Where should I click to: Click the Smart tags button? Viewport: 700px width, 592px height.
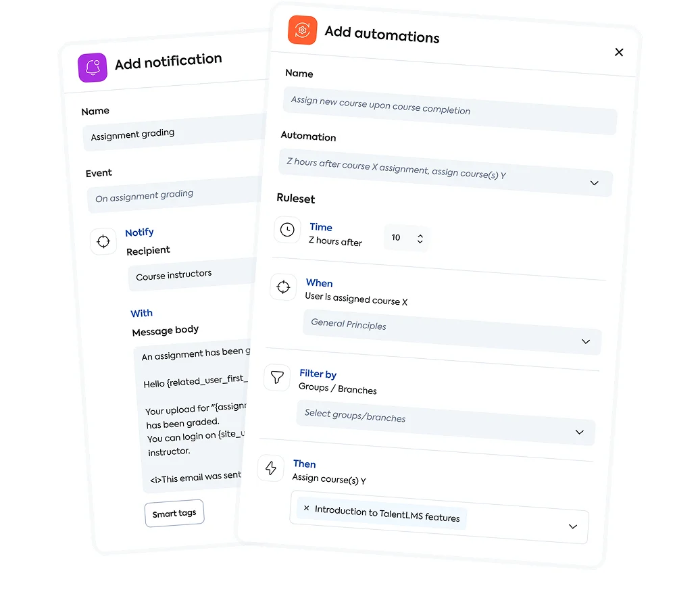click(174, 514)
